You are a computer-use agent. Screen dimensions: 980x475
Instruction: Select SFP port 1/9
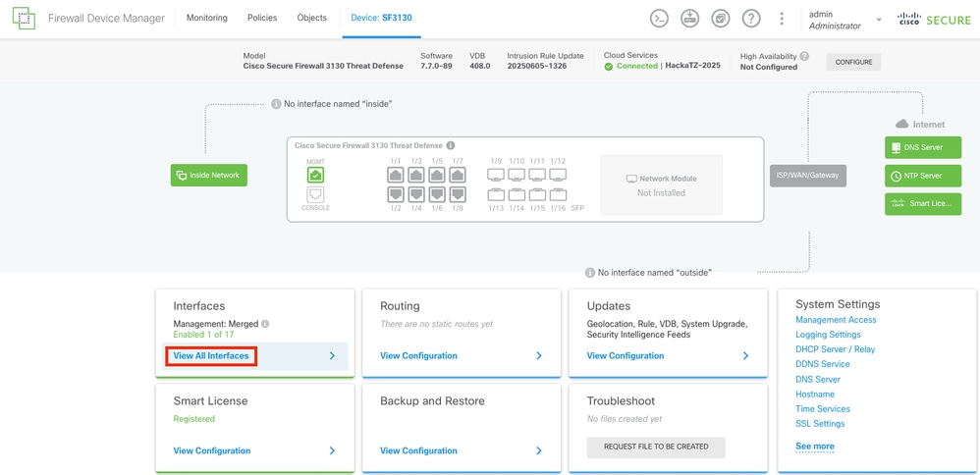click(x=496, y=175)
